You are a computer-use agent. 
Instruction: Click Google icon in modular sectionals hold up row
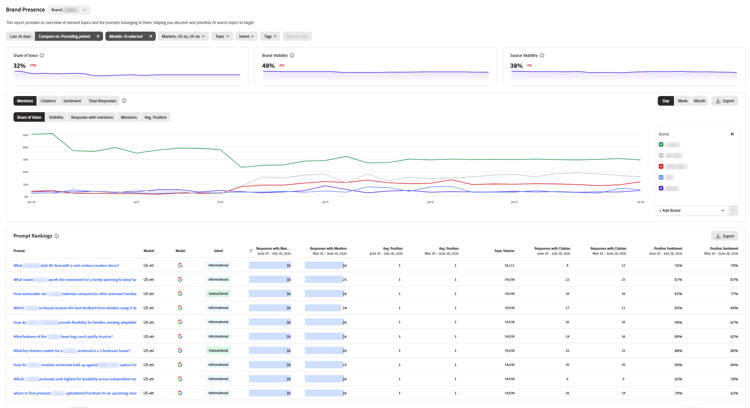180,364
